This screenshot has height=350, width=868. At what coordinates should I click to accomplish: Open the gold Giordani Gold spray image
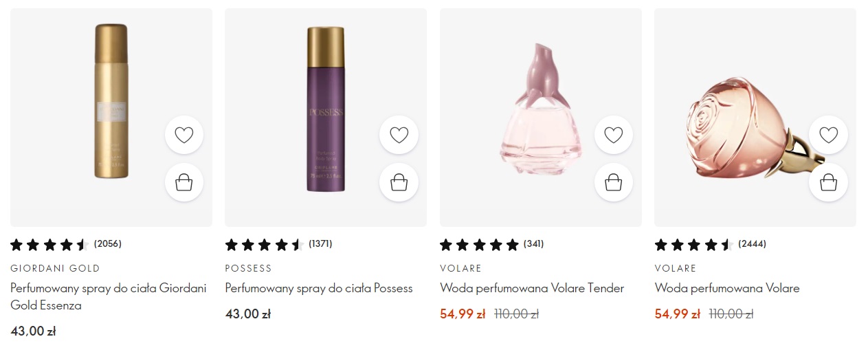coord(111,103)
